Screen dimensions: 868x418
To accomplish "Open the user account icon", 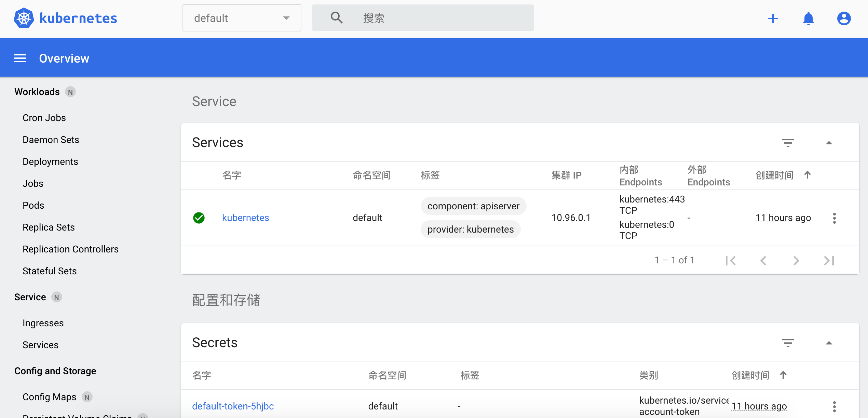I will [844, 18].
